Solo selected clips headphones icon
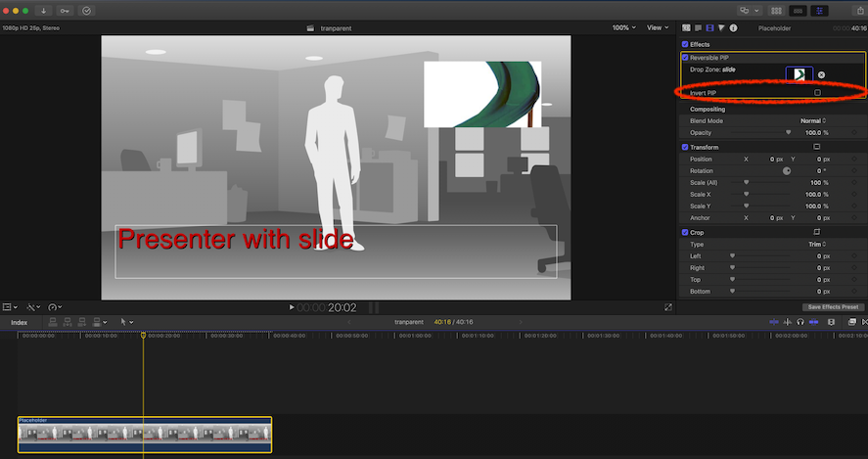Screen dimensions: 868x459 pos(800,322)
